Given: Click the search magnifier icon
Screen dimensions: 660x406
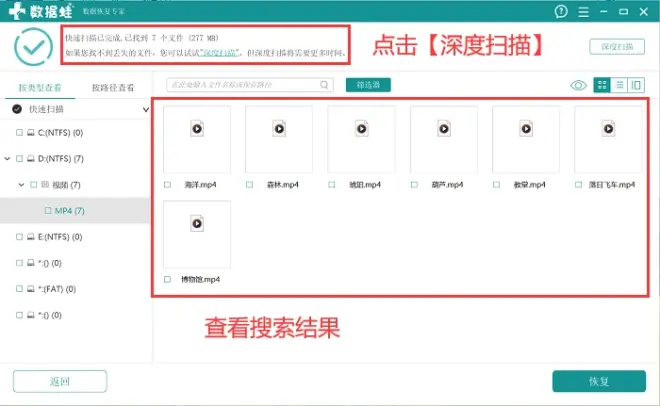Looking at the screenshot, I should click(324, 85).
